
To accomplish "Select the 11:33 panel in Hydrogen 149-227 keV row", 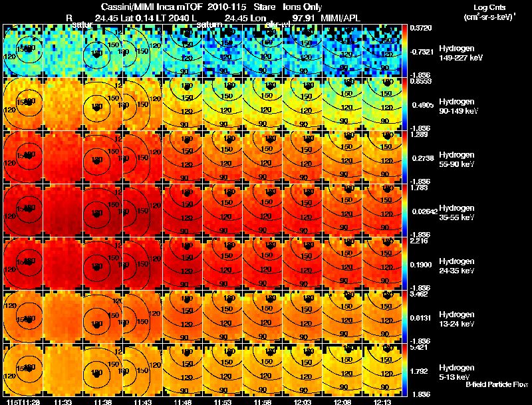I will click(x=63, y=51).
